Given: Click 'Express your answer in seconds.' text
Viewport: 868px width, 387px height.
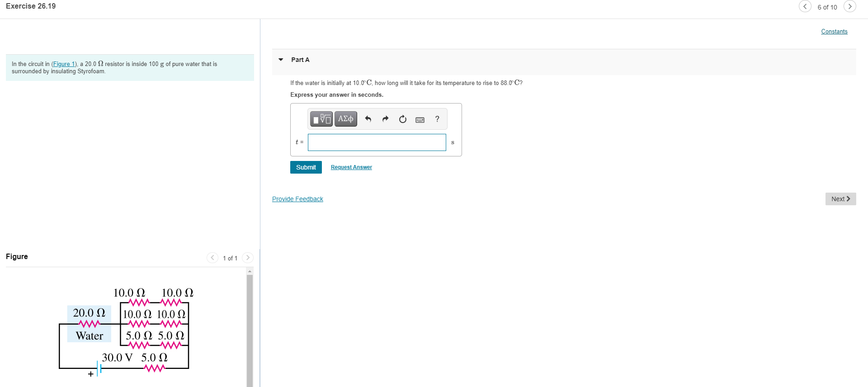Looking at the screenshot, I should (337, 95).
